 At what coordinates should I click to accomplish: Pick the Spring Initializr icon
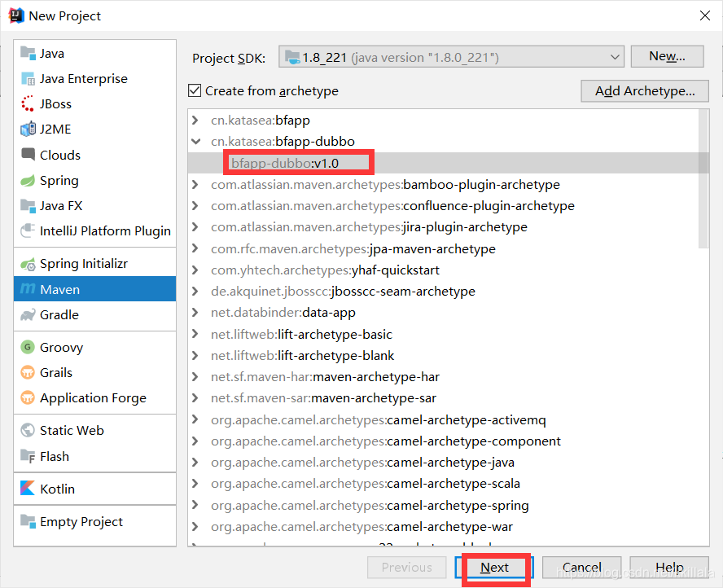tap(28, 264)
